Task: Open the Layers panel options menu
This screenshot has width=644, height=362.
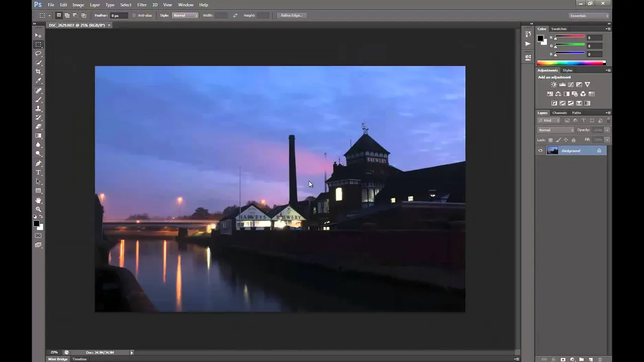Action: pos(608,113)
